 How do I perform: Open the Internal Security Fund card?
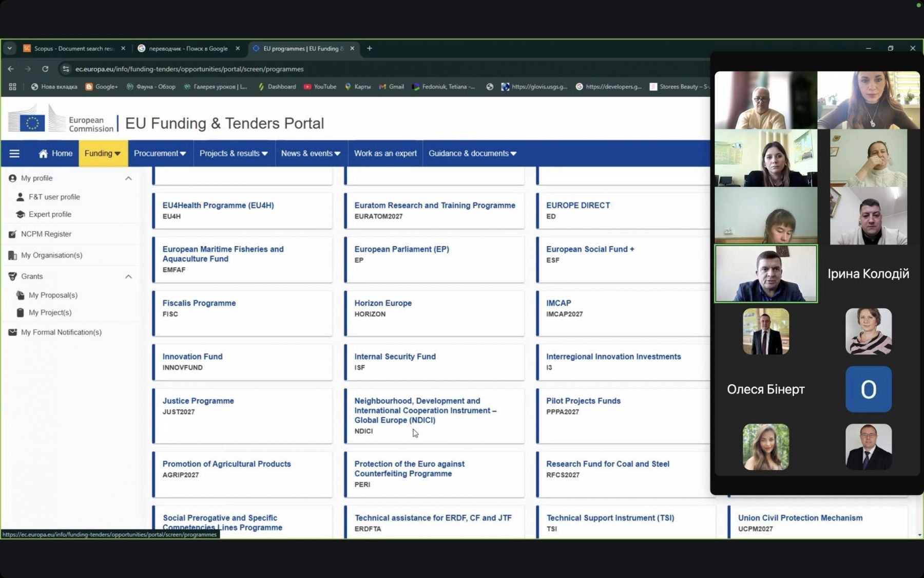pos(434,362)
